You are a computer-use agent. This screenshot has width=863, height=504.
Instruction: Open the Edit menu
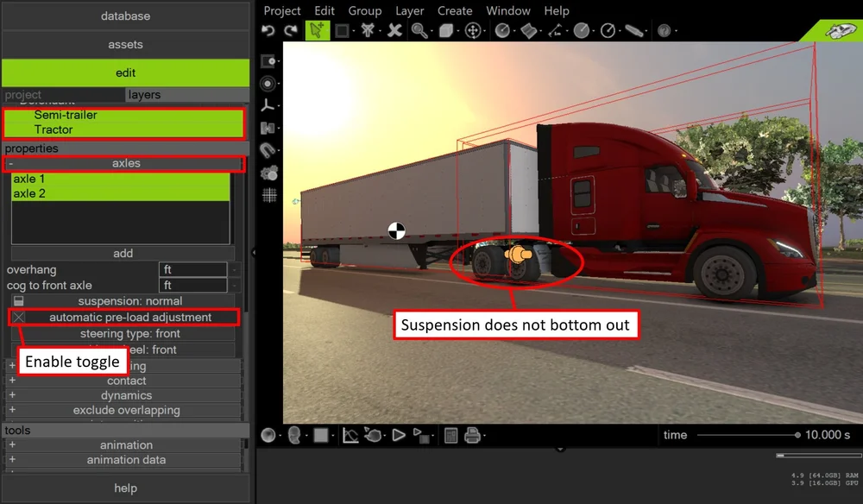click(x=324, y=10)
